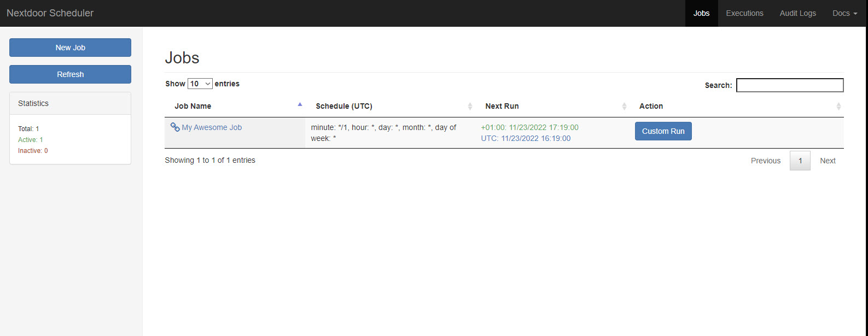Image resolution: width=868 pixels, height=336 pixels.
Task: Click the Statistics panel heading
Action: pyautogui.click(x=70, y=103)
